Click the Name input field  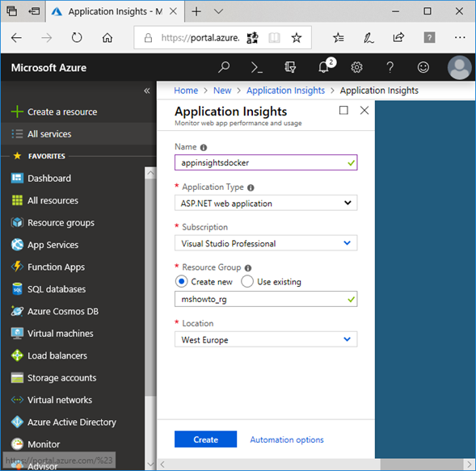tap(266, 162)
